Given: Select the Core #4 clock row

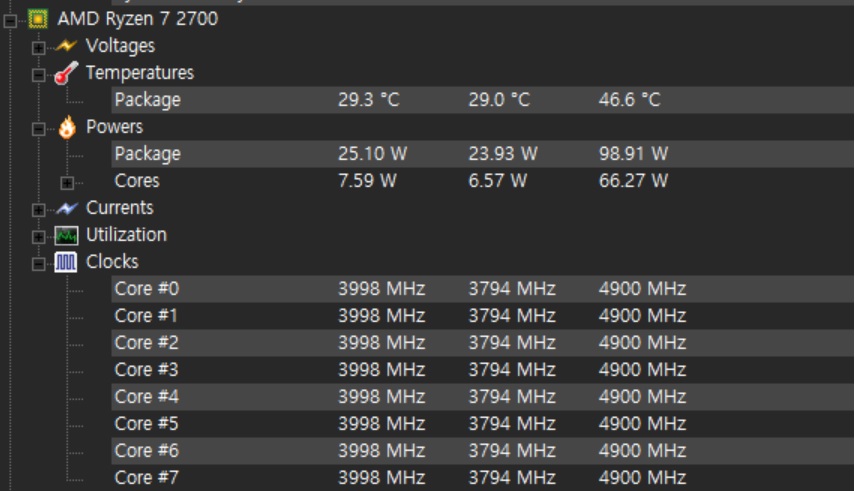Looking at the screenshot, I should pos(483,397).
